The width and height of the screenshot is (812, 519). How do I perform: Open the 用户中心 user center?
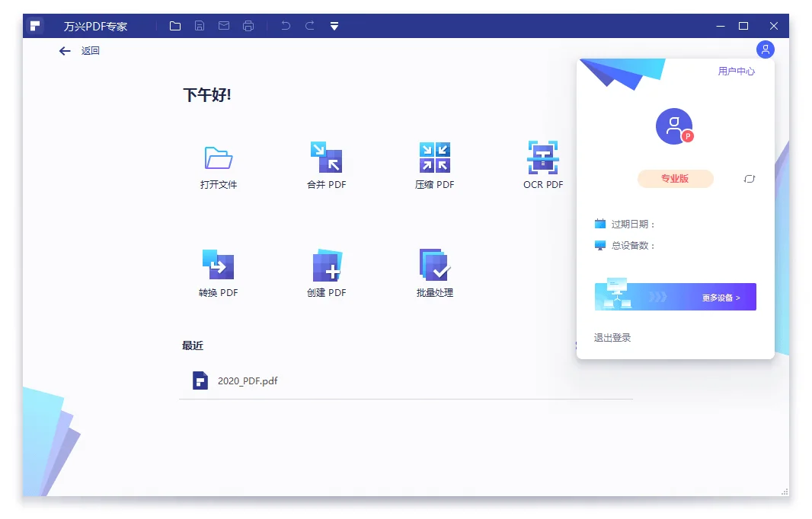pos(735,71)
